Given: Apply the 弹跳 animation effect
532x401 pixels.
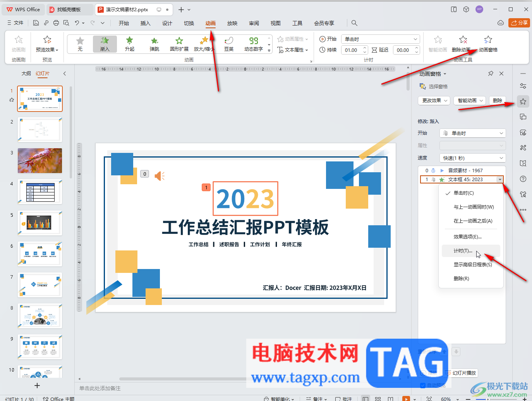Looking at the screenshot, I should pyautogui.click(x=154, y=44).
